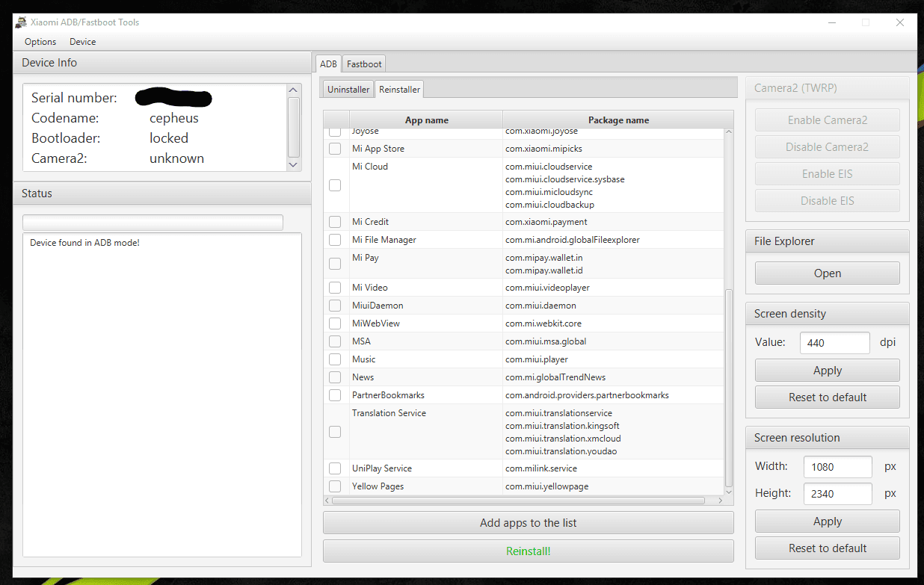Click the green Reinstall! button
The image size is (924, 585).
pos(529,551)
